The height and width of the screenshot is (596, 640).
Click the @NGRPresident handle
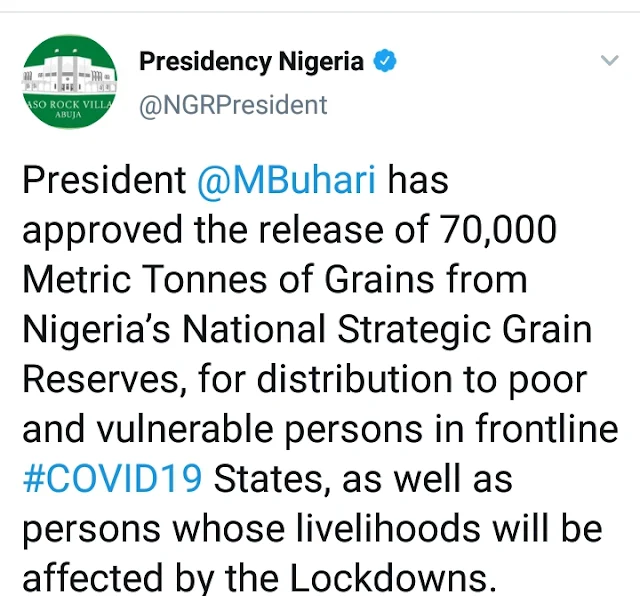click(x=233, y=104)
